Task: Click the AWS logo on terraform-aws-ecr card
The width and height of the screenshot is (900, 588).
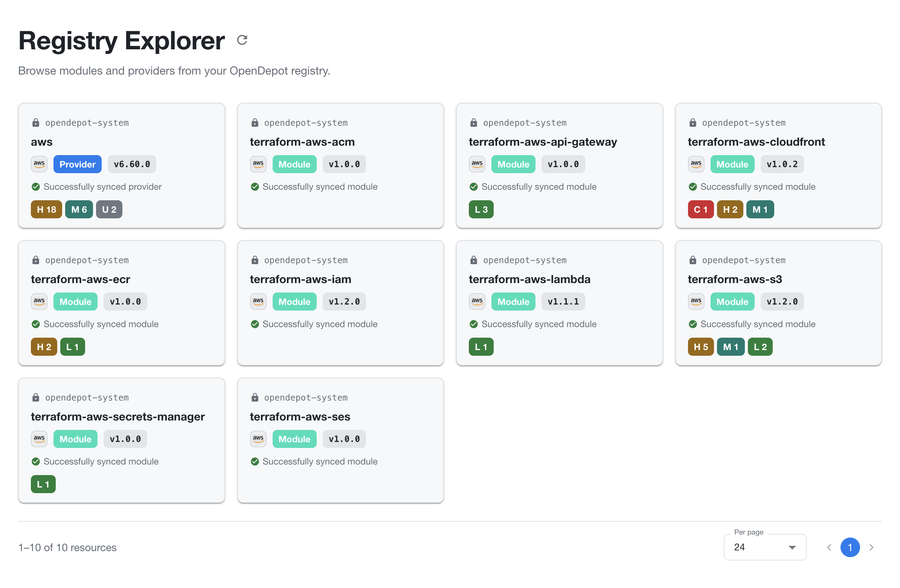Action: [39, 302]
